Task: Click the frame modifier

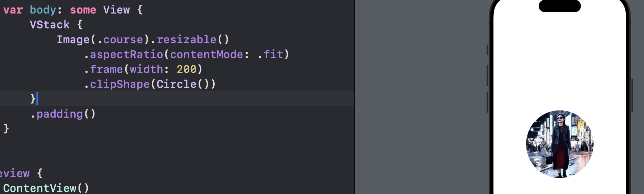Action: pyautogui.click(x=106, y=69)
